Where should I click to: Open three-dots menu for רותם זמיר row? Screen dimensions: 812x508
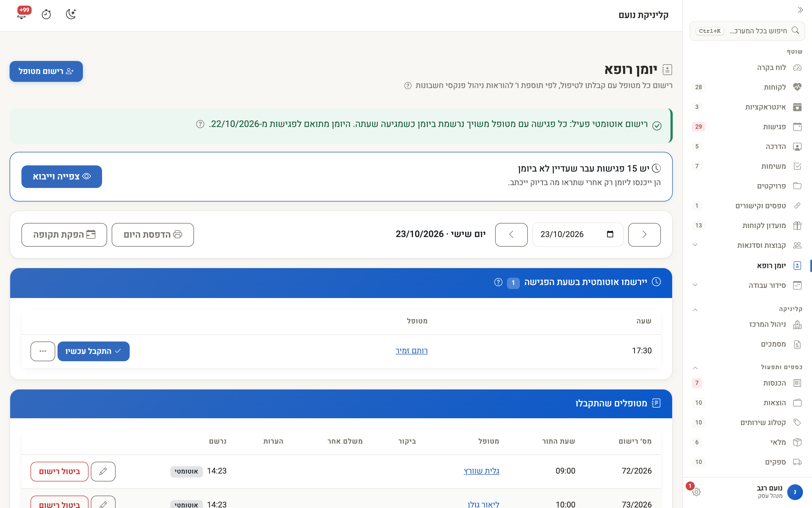[x=43, y=351]
